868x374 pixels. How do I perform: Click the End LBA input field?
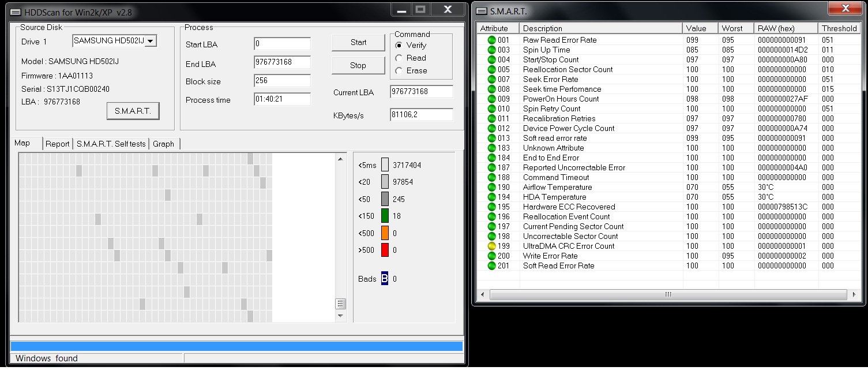(282, 62)
